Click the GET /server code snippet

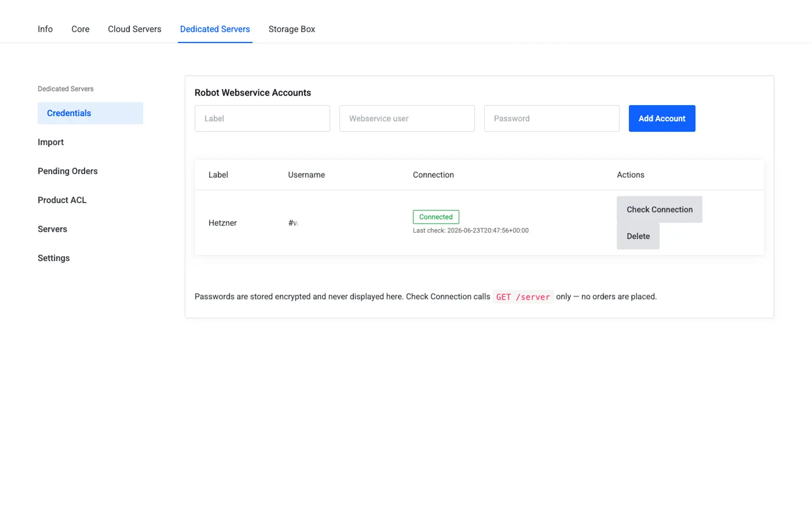523,297
